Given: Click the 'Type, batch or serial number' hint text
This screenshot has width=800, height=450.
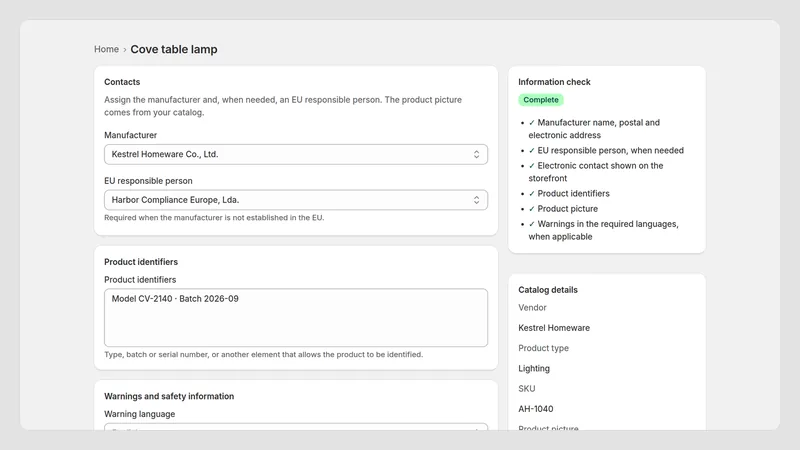Looking at the screenshot, I should click(x=263, y=355).
